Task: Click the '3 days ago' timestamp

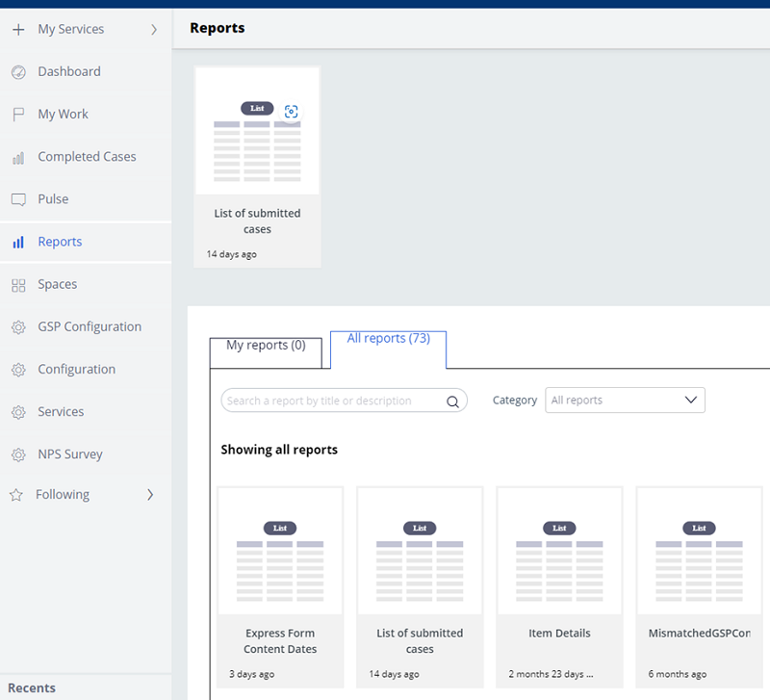Action: click(251, 674)
